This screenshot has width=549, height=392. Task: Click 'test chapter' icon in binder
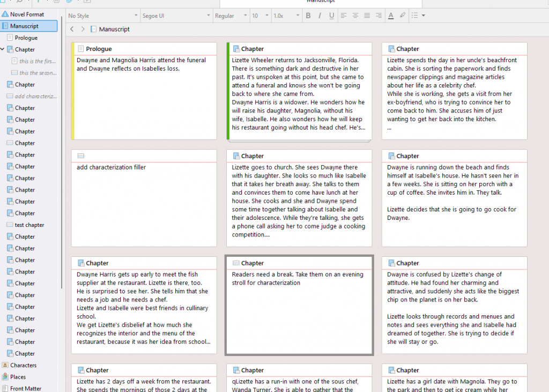point(10,225)
